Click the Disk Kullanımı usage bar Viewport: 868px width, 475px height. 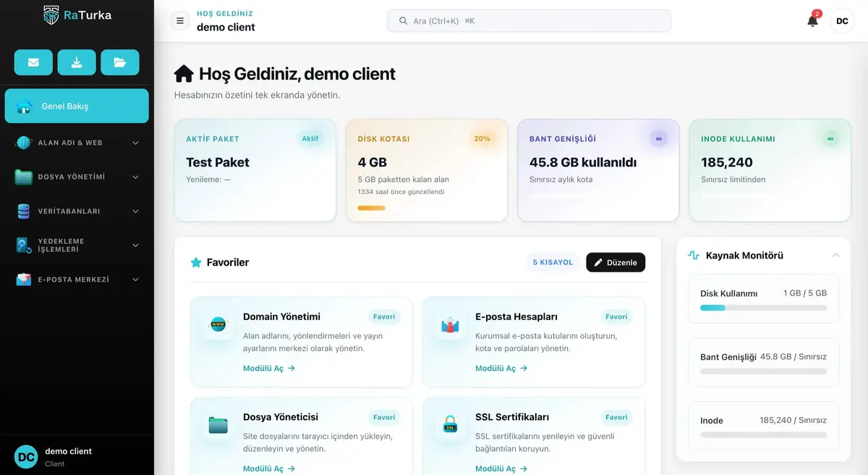pyautogui.click(x=763, y=308)
